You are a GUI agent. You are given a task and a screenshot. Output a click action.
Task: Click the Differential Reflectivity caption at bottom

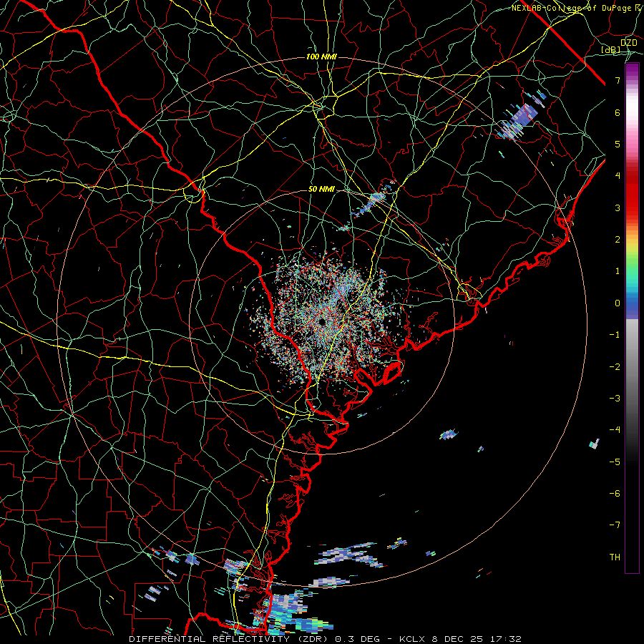pos(326,639)
